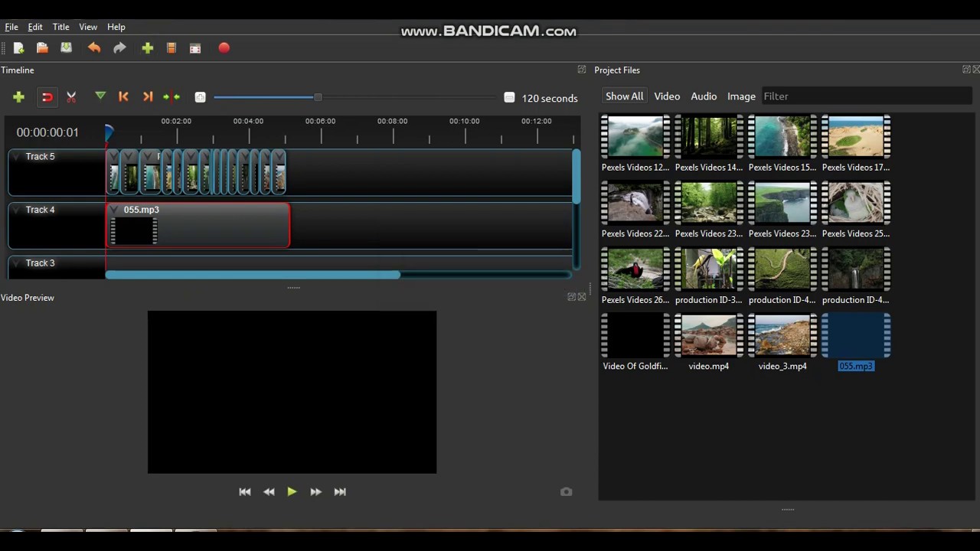Select the Video Of Goldfi... file
The image size is (980, 551).
635,335
